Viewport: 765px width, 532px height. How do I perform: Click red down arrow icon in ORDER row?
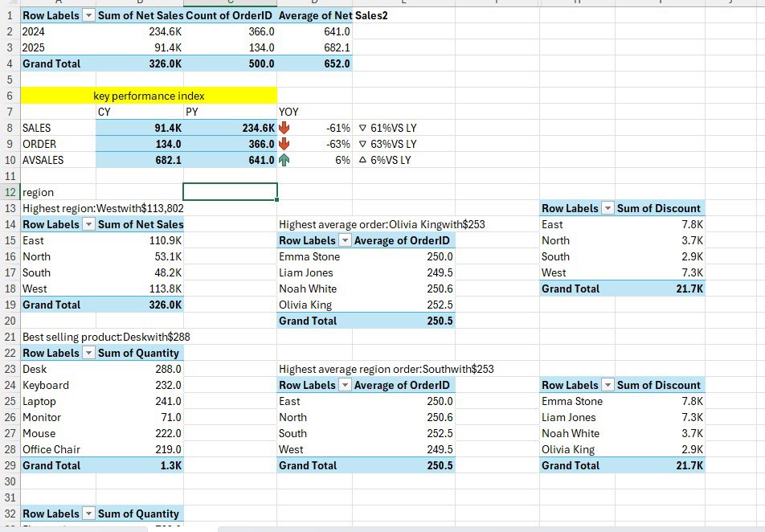[284, 144]
